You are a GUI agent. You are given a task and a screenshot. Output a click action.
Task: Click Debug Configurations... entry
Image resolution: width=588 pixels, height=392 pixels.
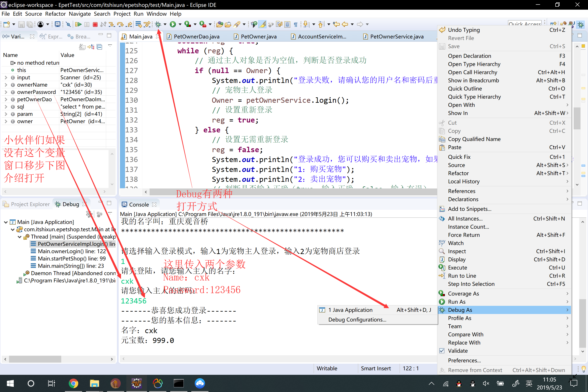point(357,320)
